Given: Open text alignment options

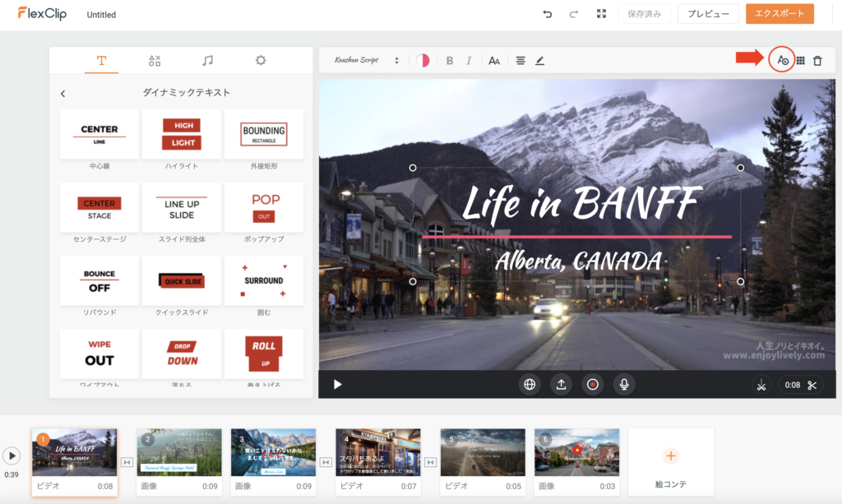Looking at the screenshot, I should point(520,61).
